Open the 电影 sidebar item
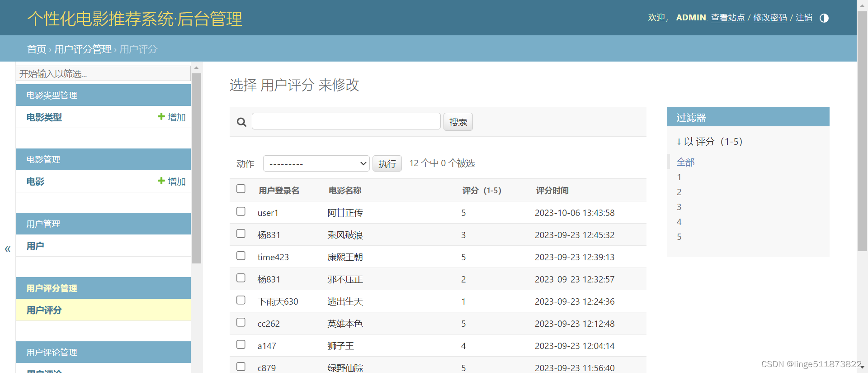 click(35, 182)
